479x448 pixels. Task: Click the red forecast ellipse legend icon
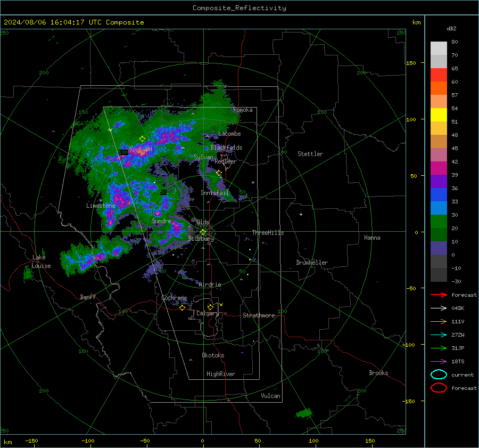439,388
